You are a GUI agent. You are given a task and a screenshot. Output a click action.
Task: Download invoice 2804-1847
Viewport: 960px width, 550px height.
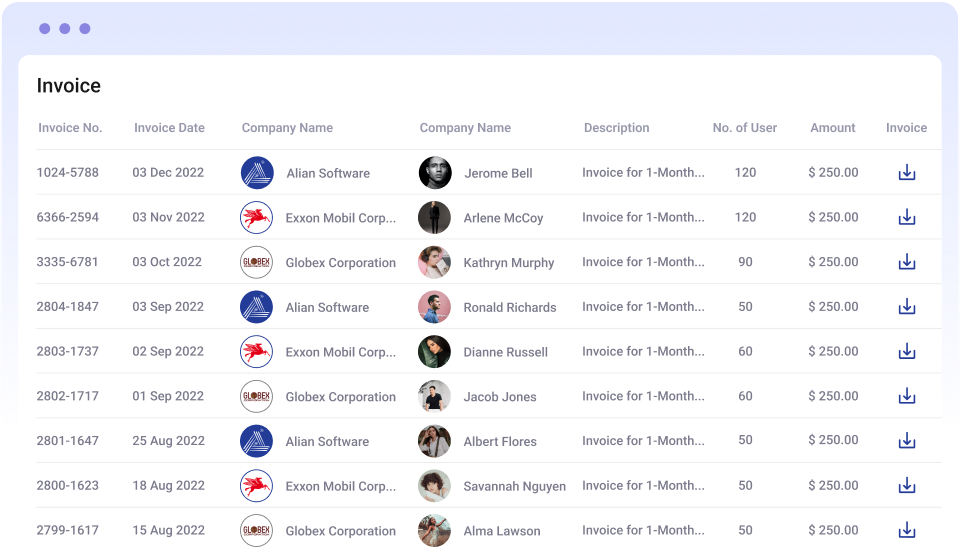click(906, 307)
